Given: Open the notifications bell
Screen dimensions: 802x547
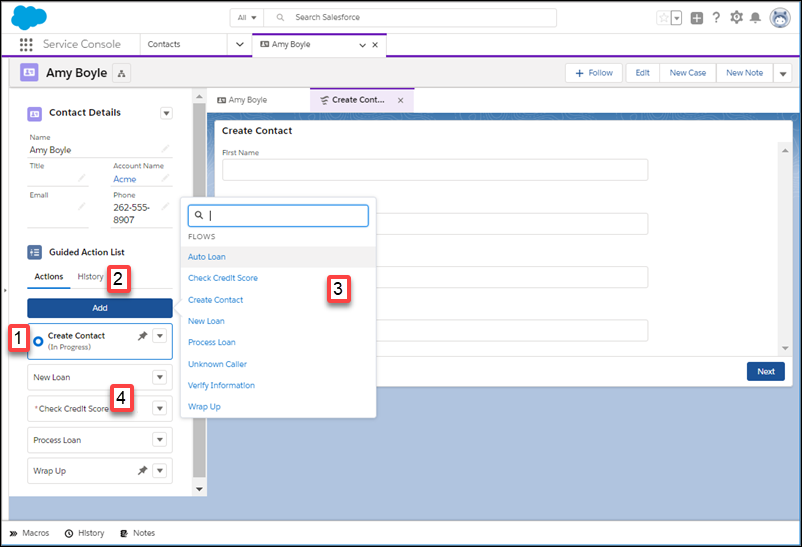Looking at the screenshot, I should (755, 18).
